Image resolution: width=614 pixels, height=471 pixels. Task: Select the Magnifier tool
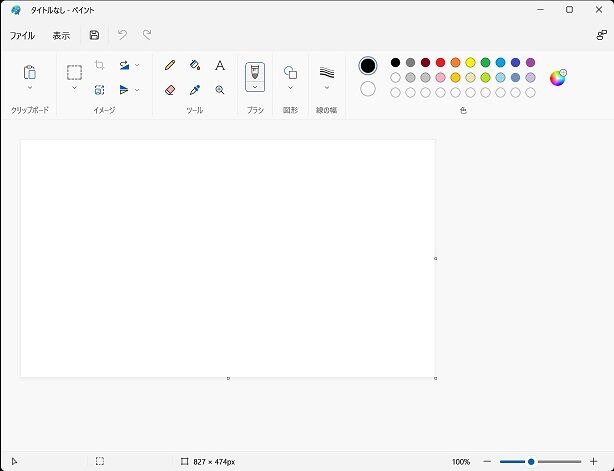tap(220, 90)
